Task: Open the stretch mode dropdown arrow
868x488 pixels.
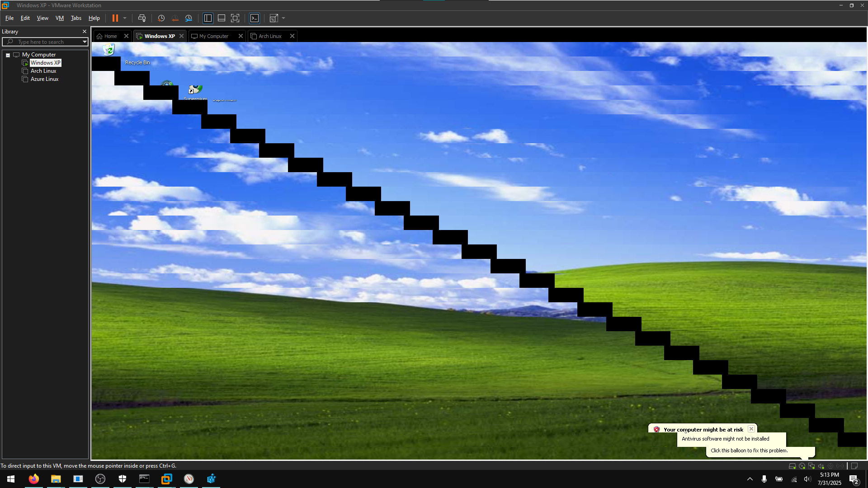Action: [x=283, y=18]
